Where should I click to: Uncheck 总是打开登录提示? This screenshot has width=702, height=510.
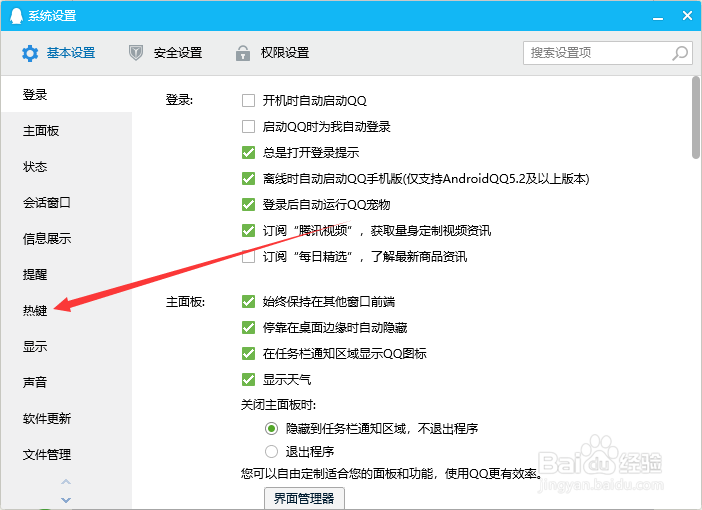[248, 152]
